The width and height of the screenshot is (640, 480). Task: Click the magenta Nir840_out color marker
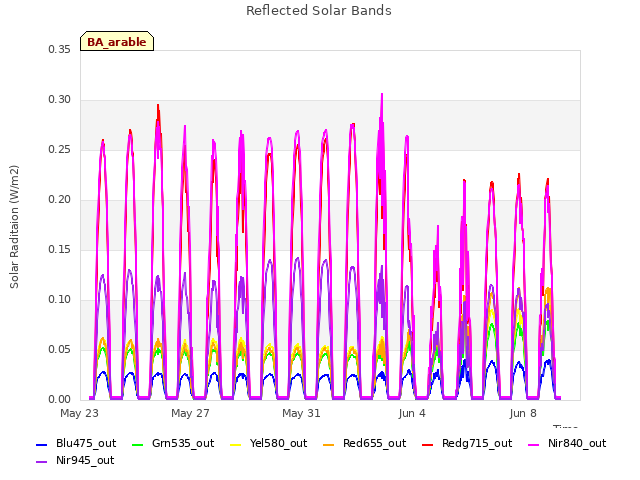tap(533, 444)
